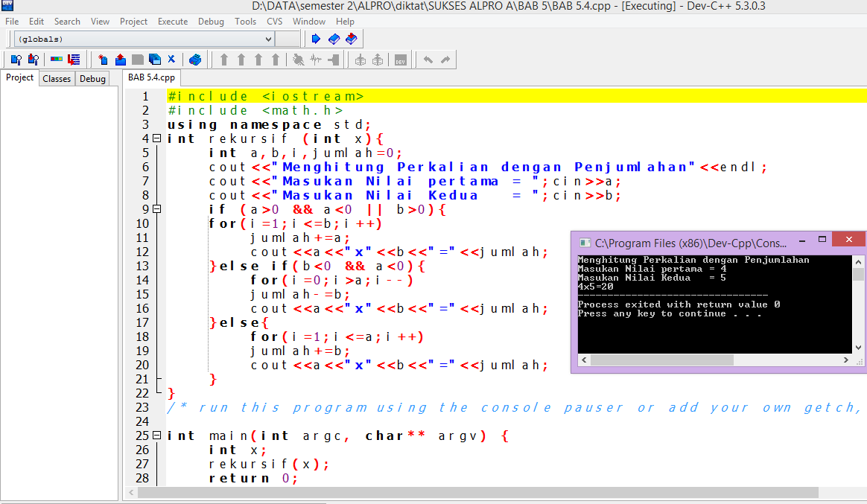Click the greyed bug debug icon
The height and width of the screenshot is (504, 867).
(x=299, y=60)
